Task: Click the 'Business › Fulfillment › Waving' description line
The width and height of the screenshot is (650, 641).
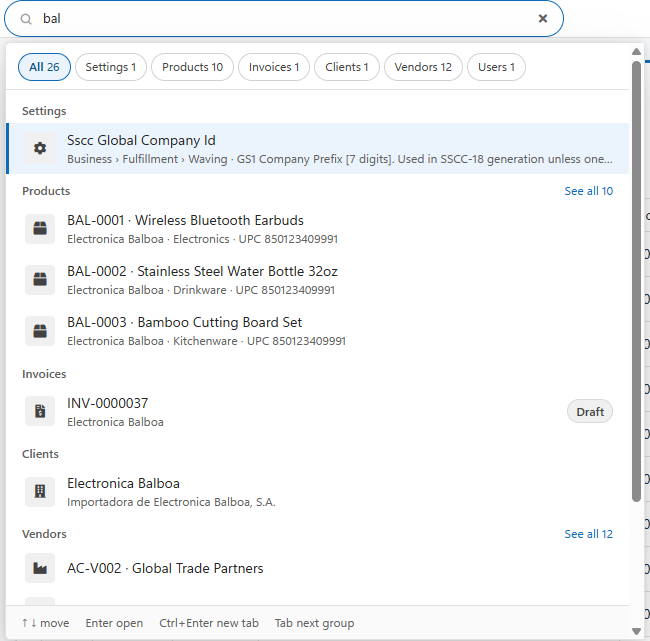Action: tap(340, 159)
